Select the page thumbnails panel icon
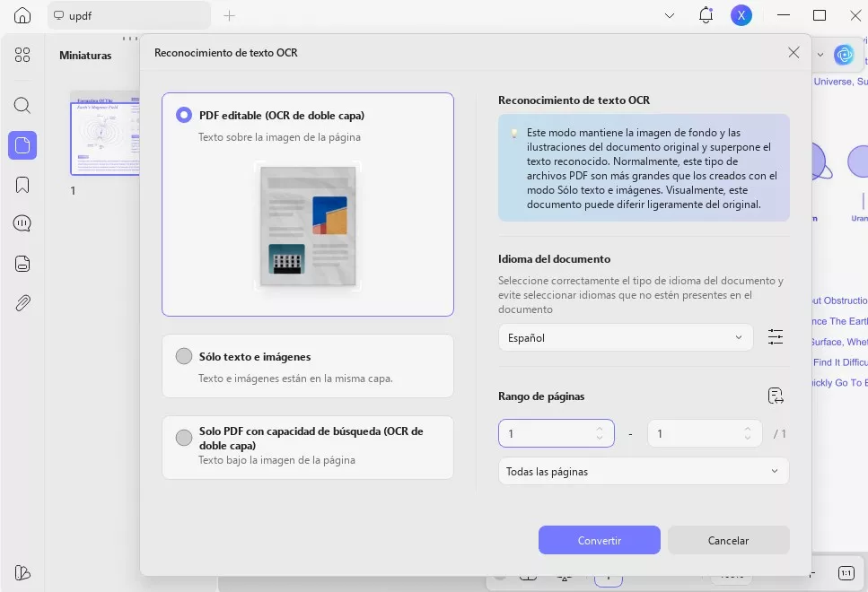 [22, 145]
